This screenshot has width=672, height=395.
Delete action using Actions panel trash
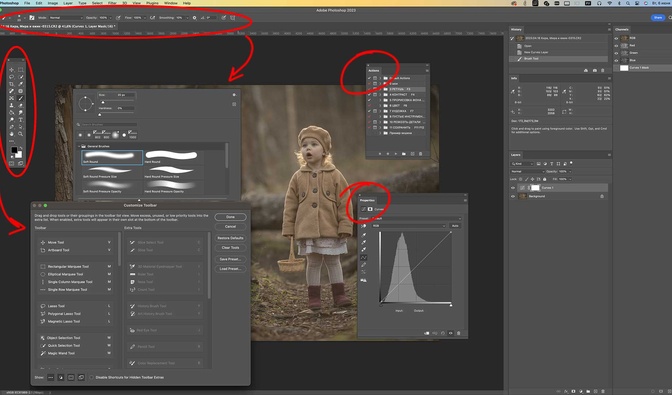[420, 153]
